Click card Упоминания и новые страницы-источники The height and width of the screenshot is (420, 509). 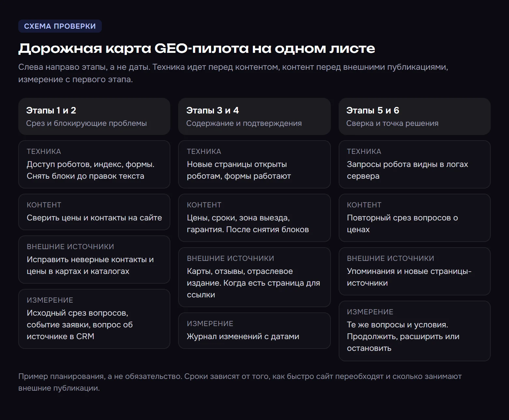pyautogui.click(x=415, y=271)
